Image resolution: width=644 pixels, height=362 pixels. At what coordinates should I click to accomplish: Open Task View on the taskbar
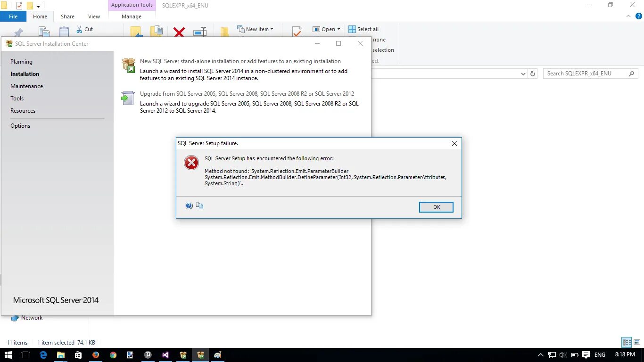pyautogui.click(x=25, y=355)
